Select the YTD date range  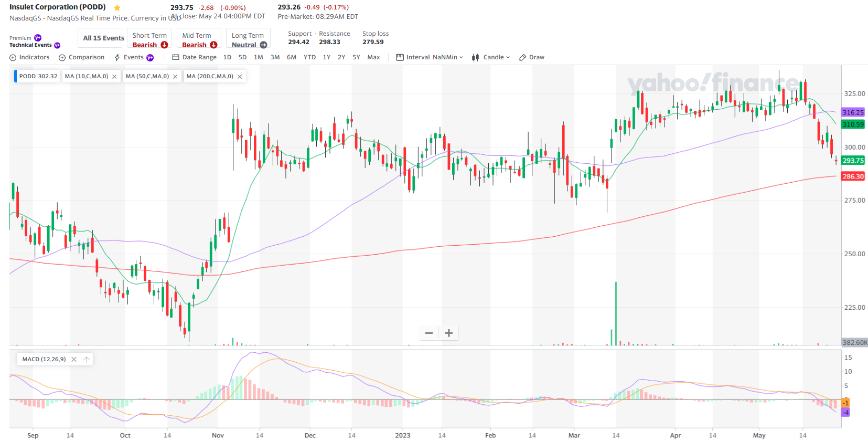pos(310,58)
